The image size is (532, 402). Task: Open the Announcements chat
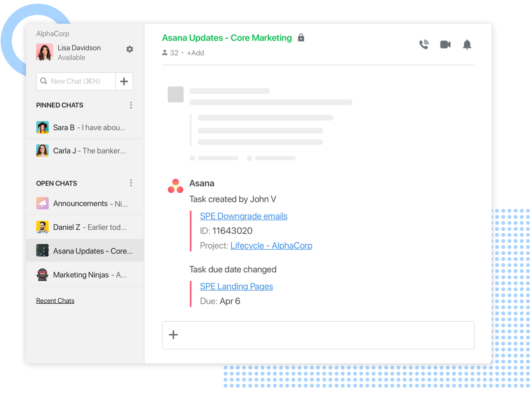click(x=85, y=203)
